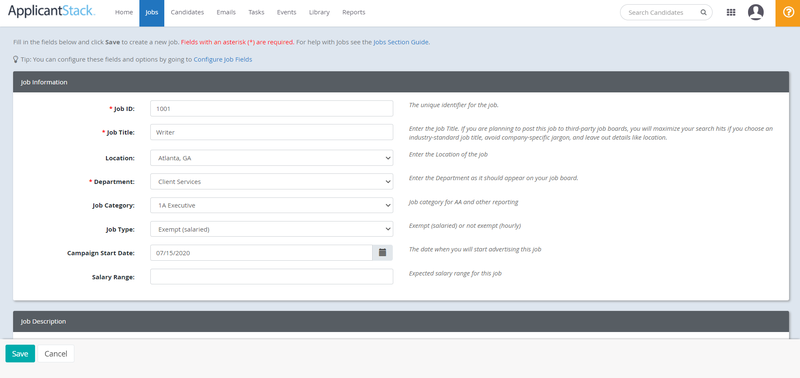The height and width of the screenshot is (378, 800).
Task: Click 'The unique identifier for the job.' hint
Action: point(454,106)
